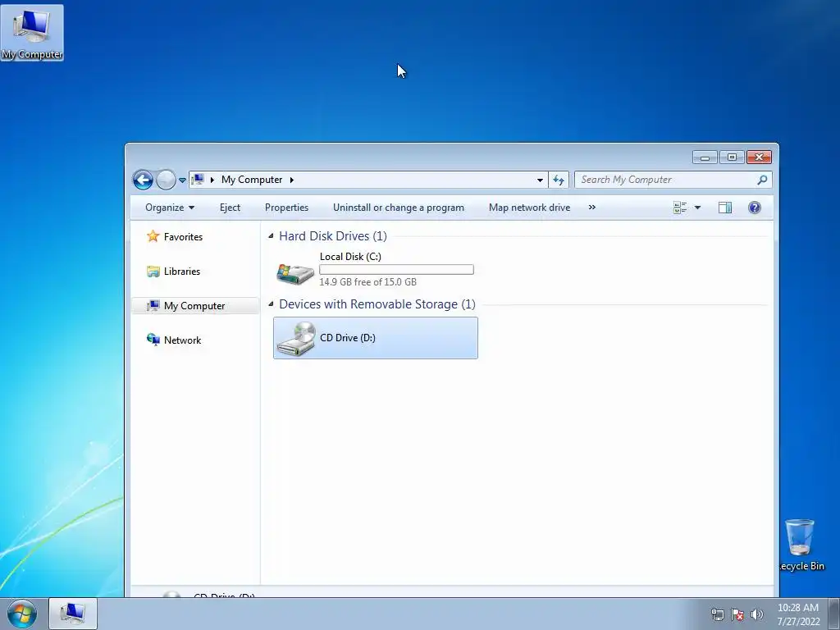Viewport: 840px width, 630px height.
Task: Click the Forward navigation arrow button
Action: point(166,180)
